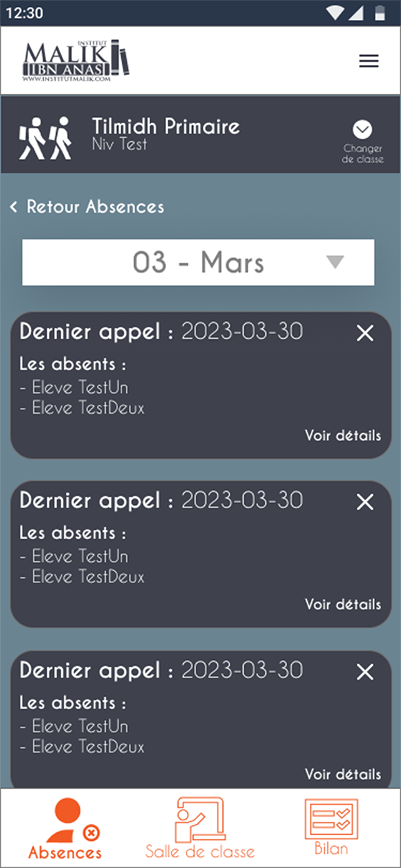The width and height of the screenshot is (401, 868).
Task: Open Voir détails on the last card
Action: (342, 774)
